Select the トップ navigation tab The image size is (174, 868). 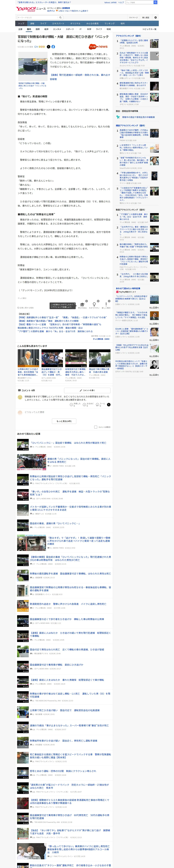click(21, 24)
